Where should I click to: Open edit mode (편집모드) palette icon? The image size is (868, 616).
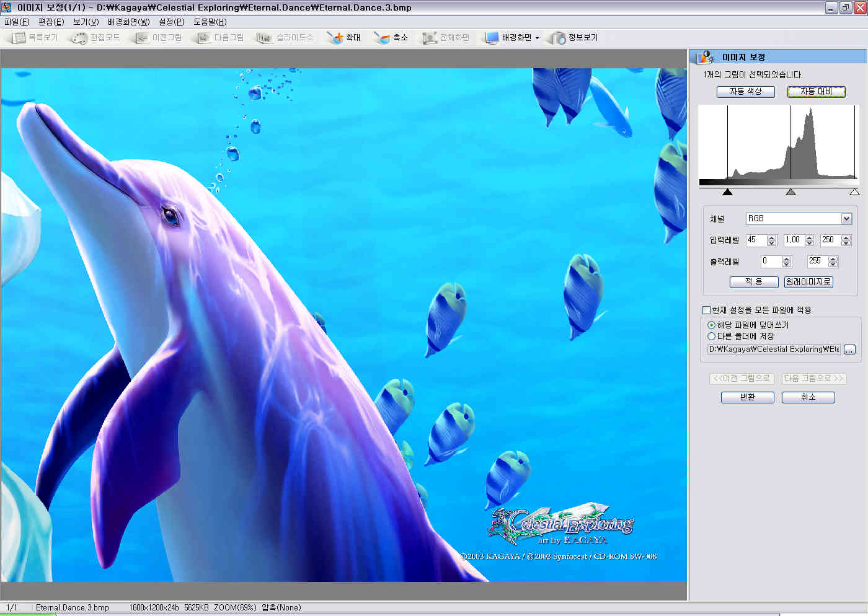tap(79, 38)
